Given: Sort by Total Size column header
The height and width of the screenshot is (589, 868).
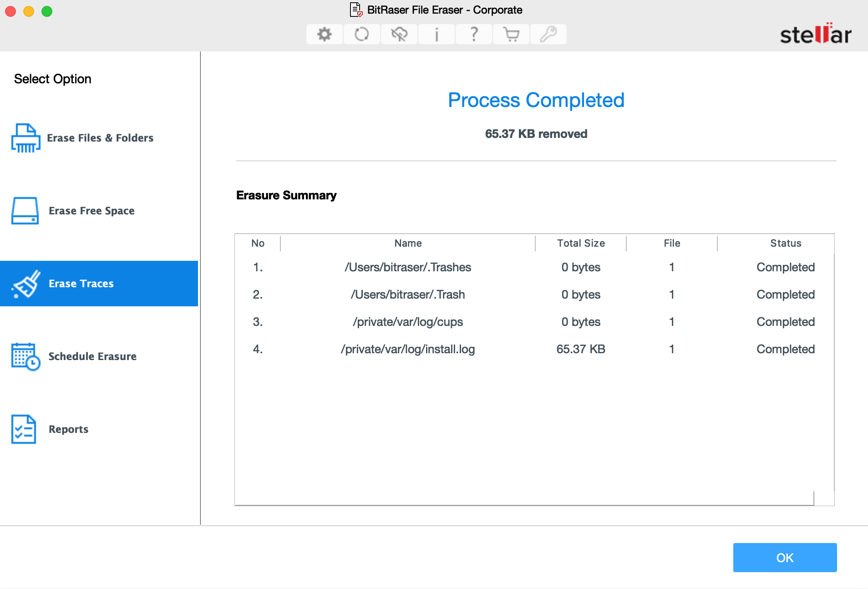Looking at the screenshot, I should (x=581, y=243).
